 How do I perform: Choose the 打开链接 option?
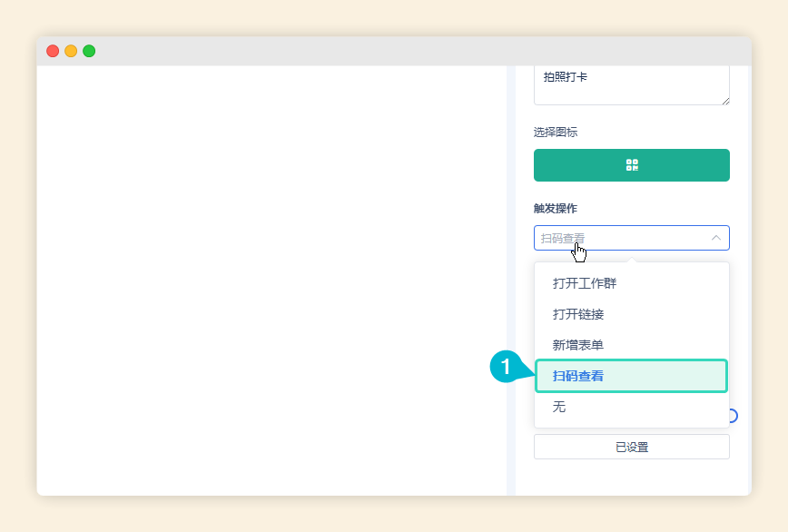click(578, 313)
